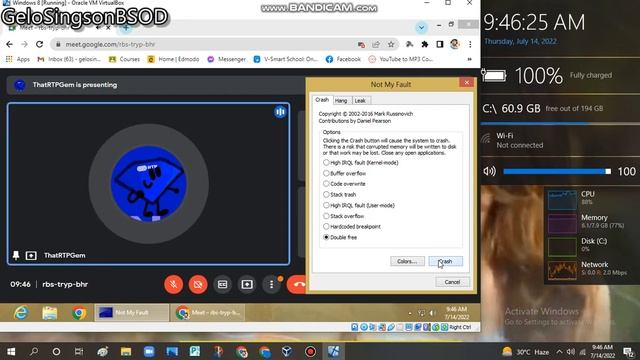Switch to Not My Fault taskbar button

pyautogui.click(x=131, y=313)
